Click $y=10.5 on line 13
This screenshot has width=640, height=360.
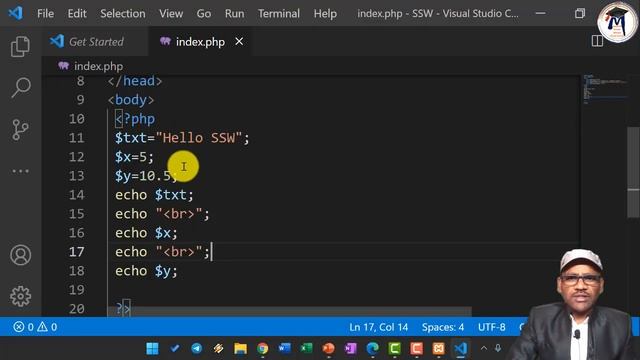[x=143, y=176]
